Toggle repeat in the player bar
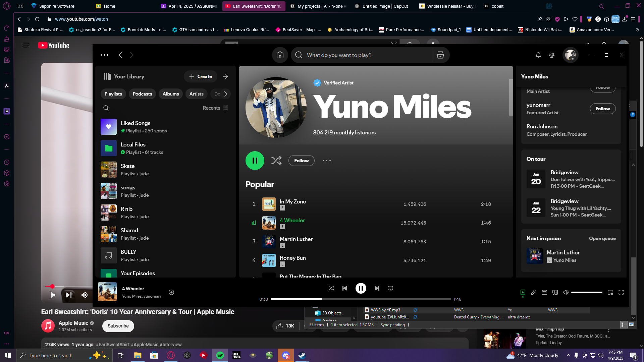This screenshot has height=362, width=644. click(390, 288)
